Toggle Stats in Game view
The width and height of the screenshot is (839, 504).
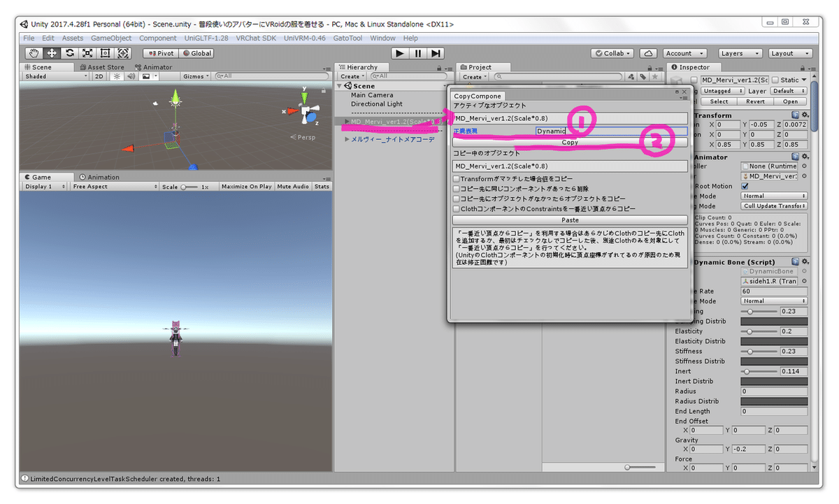pos(322,187)
